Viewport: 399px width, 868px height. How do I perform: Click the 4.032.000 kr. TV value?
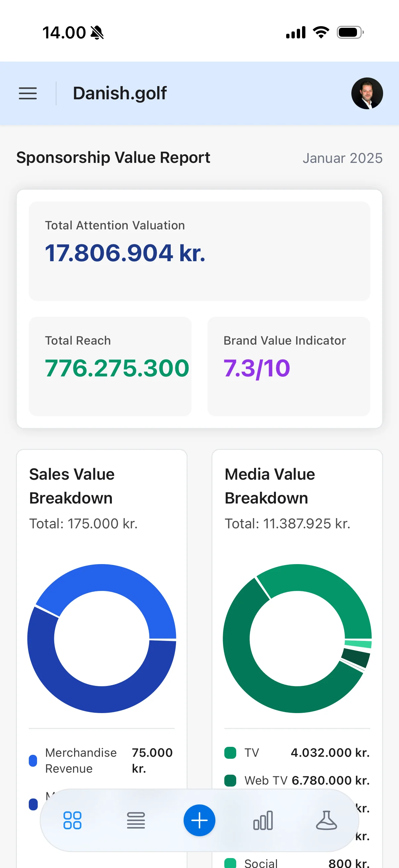point(330,752)
